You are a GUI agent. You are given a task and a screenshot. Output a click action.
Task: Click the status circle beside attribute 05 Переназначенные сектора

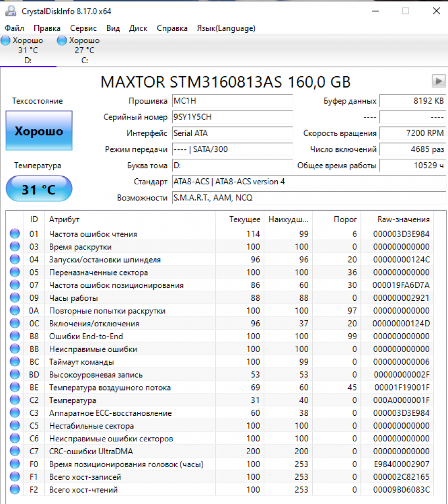[x=14, y=272]
